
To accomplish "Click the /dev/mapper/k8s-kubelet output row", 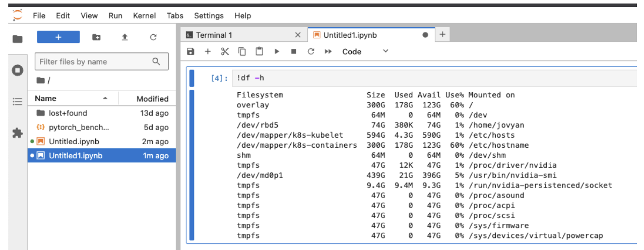I will pos(376,135).
